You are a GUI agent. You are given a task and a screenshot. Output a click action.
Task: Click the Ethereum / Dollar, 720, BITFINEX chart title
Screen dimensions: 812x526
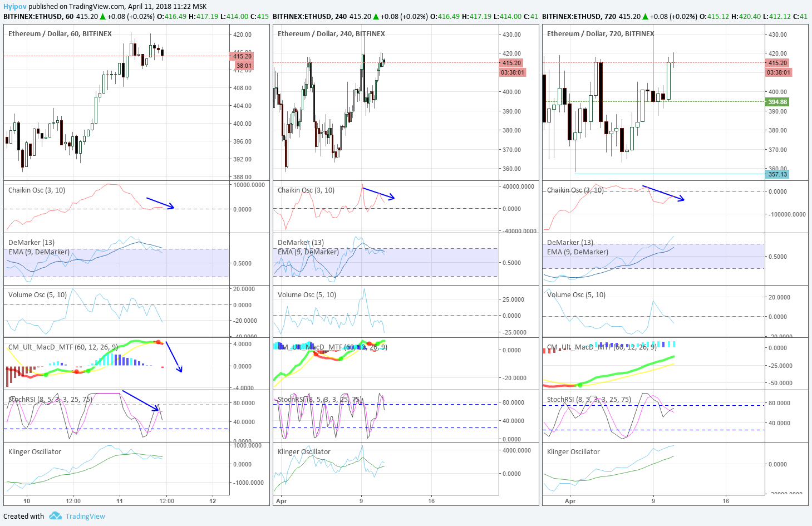tap(601, 33)
